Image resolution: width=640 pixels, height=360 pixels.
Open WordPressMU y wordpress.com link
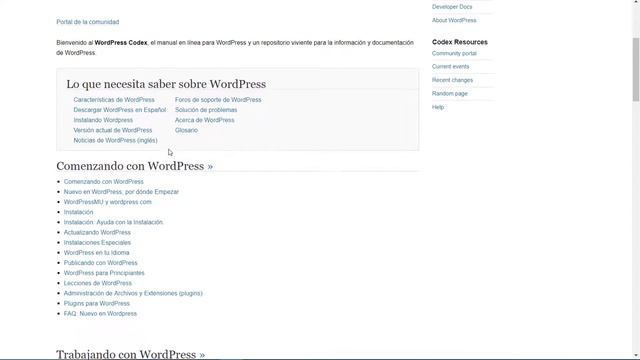click(108, 202)
